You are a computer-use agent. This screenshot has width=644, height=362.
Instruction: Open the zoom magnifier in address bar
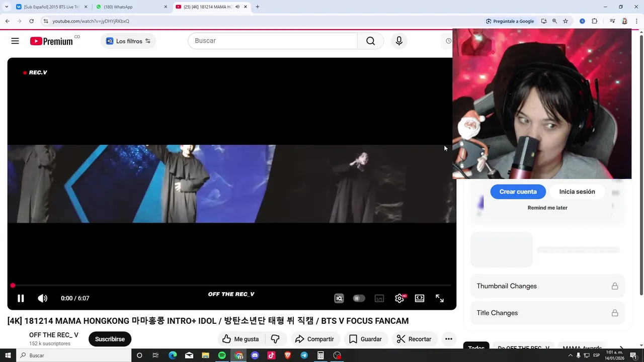(554, 21)
